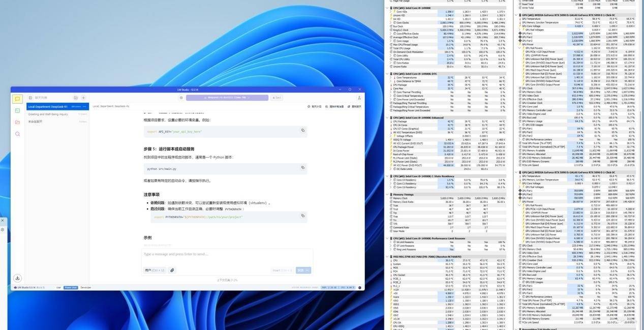
Task: Open the Discover search icon in sidebar
Action: [x=17, y=134]
